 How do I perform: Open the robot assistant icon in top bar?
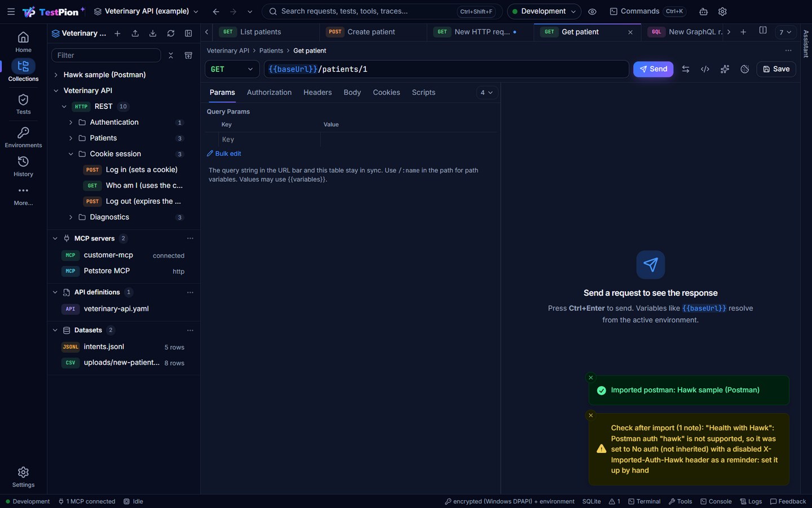point(704,11)
